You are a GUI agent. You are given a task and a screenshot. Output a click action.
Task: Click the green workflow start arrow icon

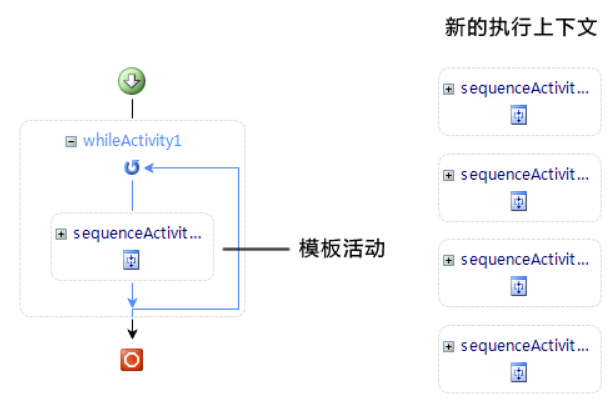(132, 81)
